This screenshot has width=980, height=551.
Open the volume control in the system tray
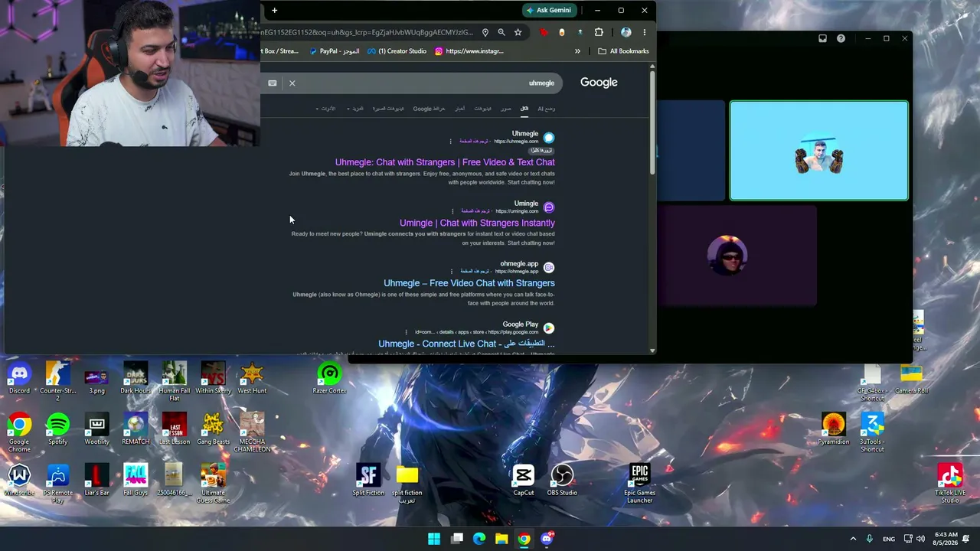pyautogui.click(x=920, y=539)
